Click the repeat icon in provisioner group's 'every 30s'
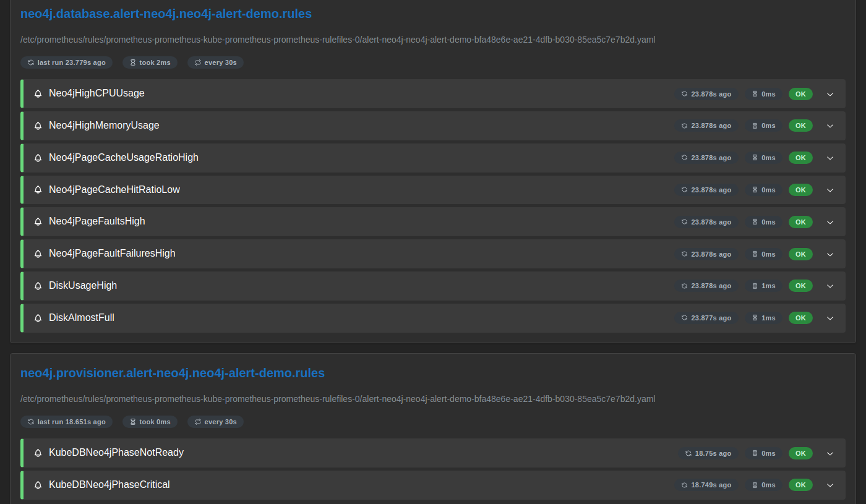Image resolution: width=866 pixels, height=504 pixels. pyautogui.click(x=198, y=422)
